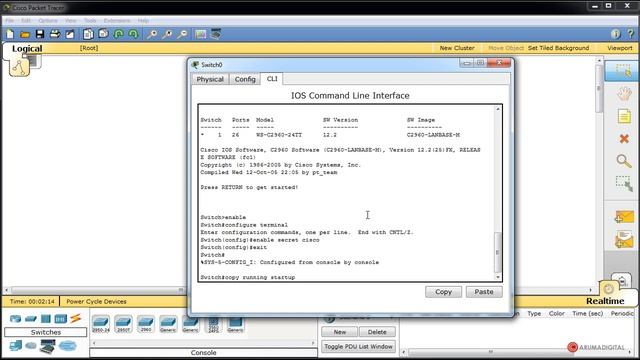Select the Hubs device category icon

click(x=46, y=319)
